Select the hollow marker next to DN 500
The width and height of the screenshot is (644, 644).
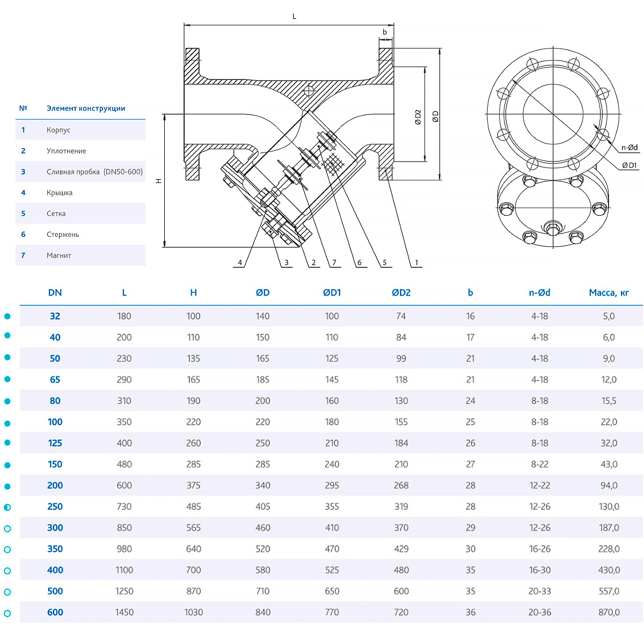pyautogui.click(x=8, y=592)
